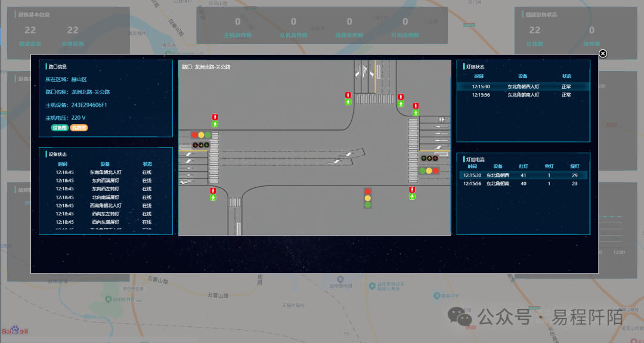
Task: Click the east approach full-screen traffic light
Action: tap(429, 171)
